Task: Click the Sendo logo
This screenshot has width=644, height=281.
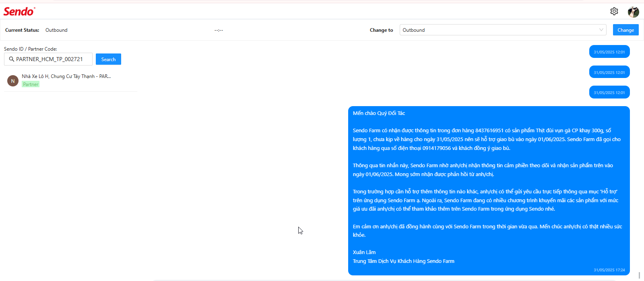Action: [x=19, y=11]
